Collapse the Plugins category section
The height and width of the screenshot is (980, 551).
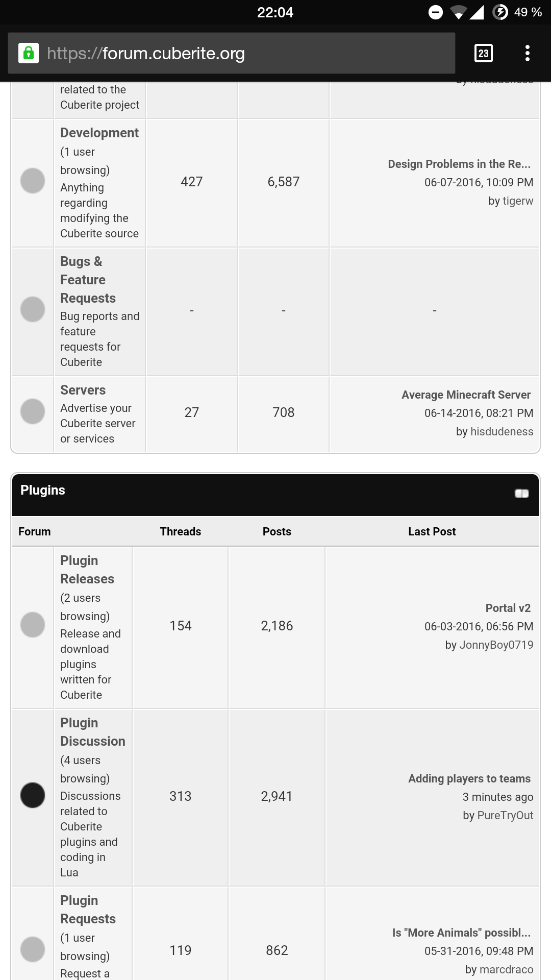point(521,493)
